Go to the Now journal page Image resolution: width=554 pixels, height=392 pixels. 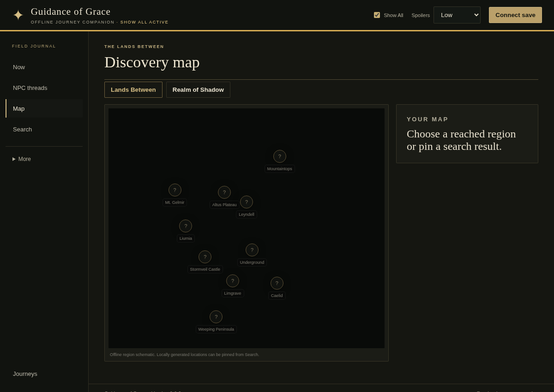pos(44,67)
